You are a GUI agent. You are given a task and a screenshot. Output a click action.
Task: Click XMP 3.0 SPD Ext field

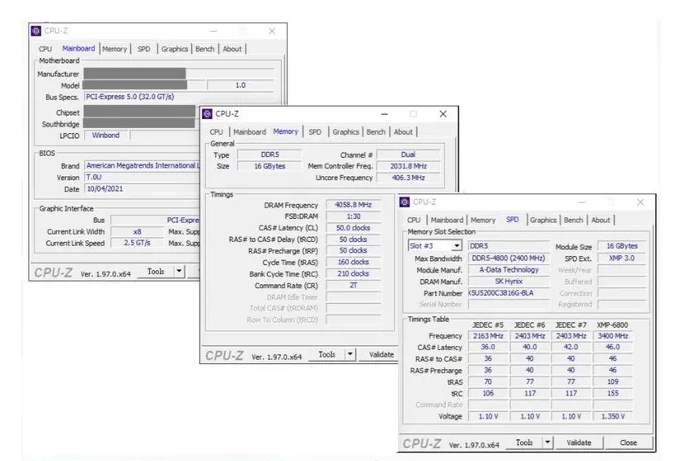[x=621, y=258]
